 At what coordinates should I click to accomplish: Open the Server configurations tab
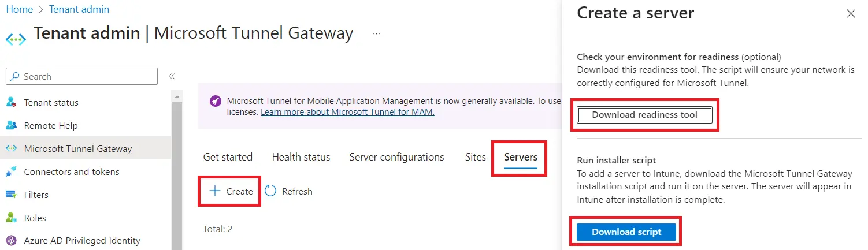click(x=396, y=157)
